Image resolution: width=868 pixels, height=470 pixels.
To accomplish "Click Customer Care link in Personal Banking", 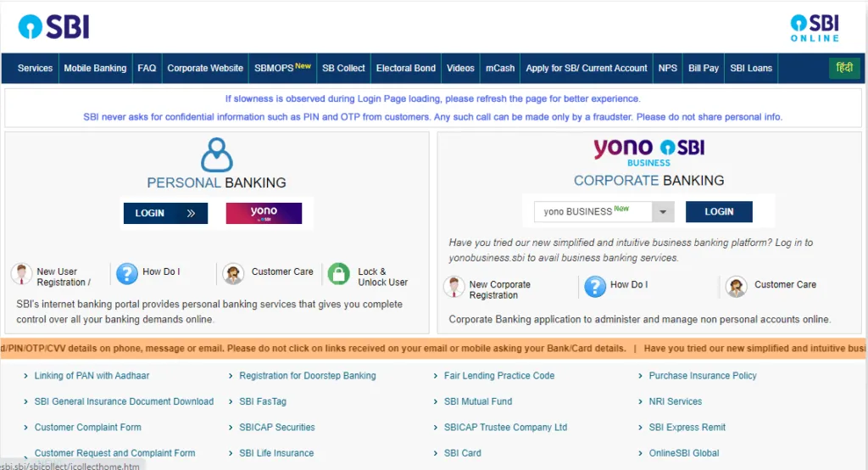I will (x=282, y=271).
